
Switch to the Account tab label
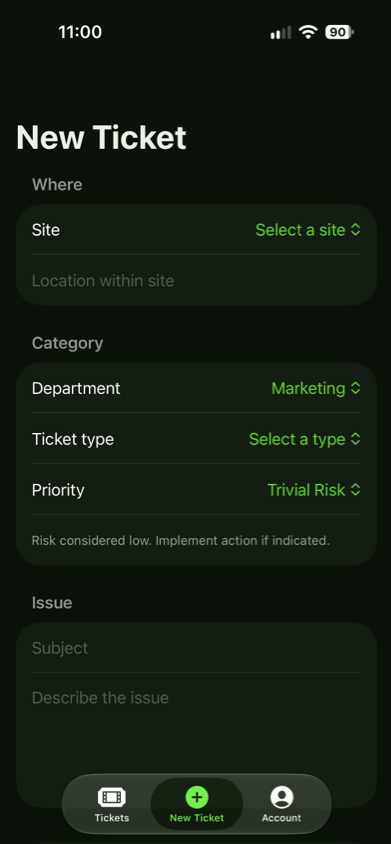coord(281,818)
